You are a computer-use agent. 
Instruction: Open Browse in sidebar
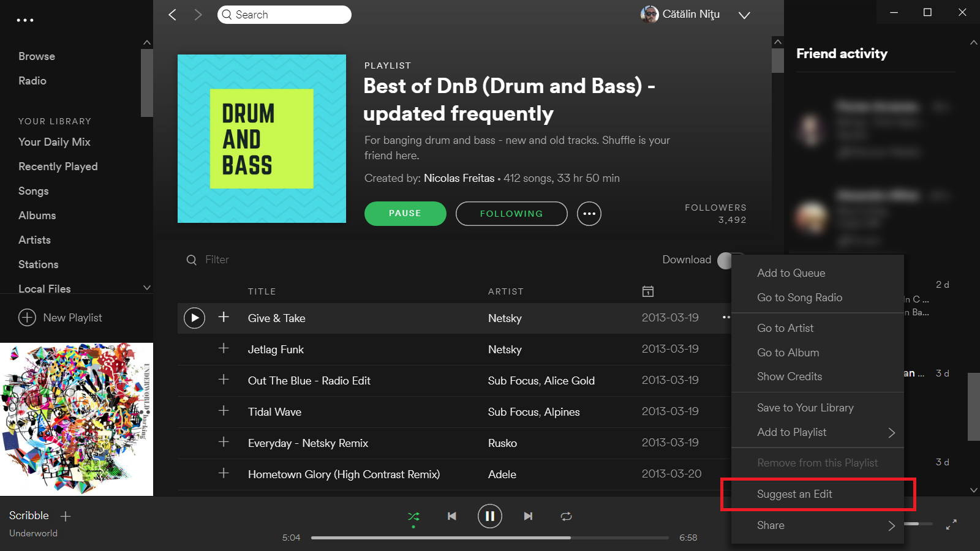point(37,56)
